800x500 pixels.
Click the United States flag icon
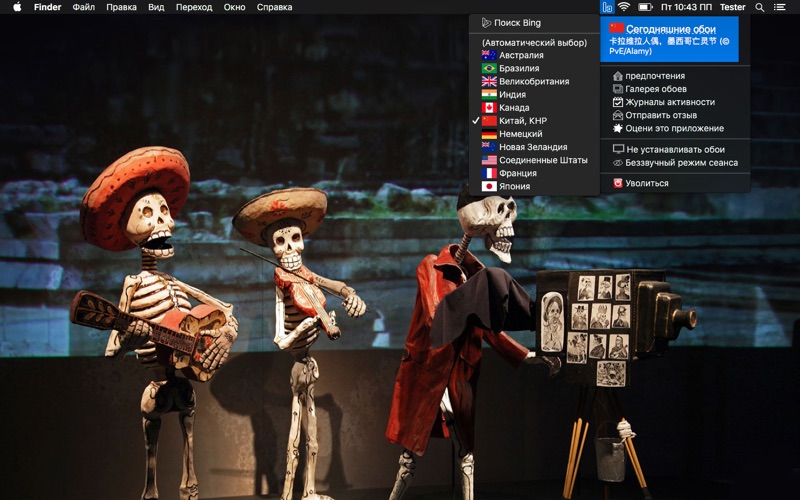click(489, 160)
